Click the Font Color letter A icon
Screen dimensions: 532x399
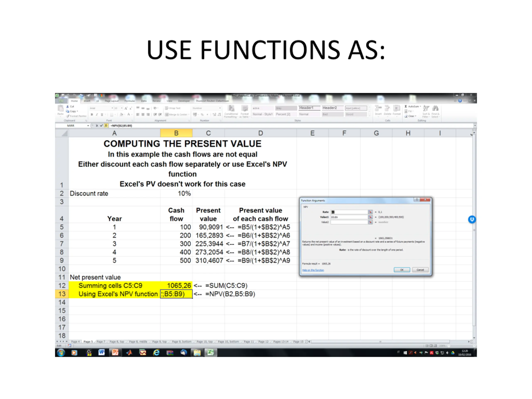(x=129, y=115)
